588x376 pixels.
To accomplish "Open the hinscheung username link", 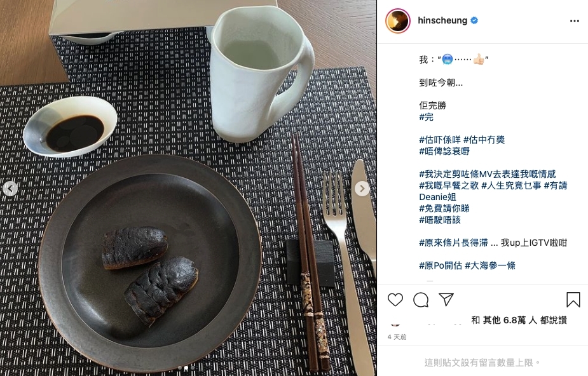I will tap(442, 20).
